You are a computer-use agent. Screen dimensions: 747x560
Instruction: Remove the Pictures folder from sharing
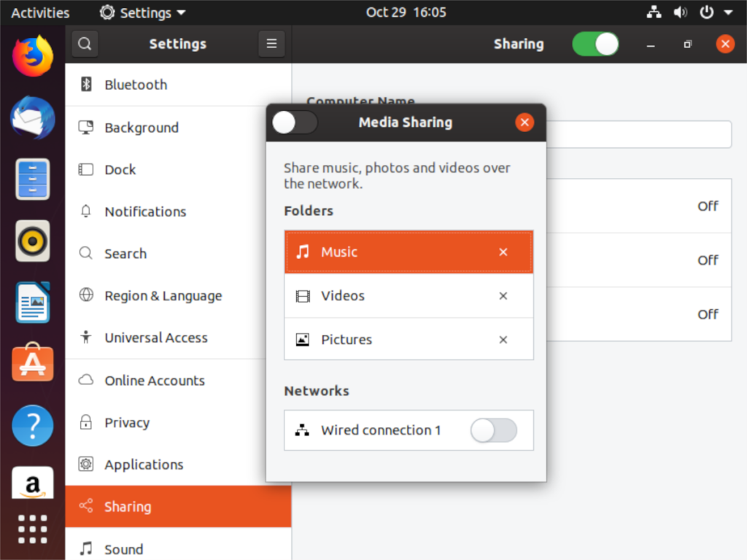pyautogui.click(x=503, y=339)
